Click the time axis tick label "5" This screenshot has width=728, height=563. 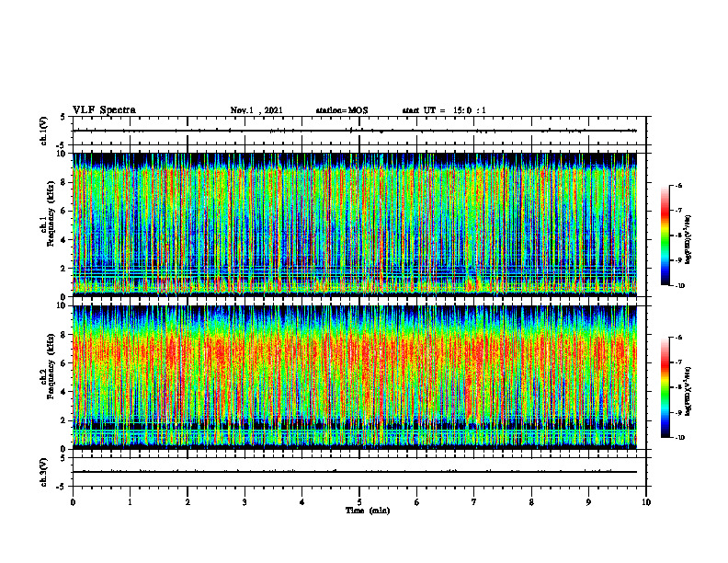pyautogui.click(x=359, y=502)
